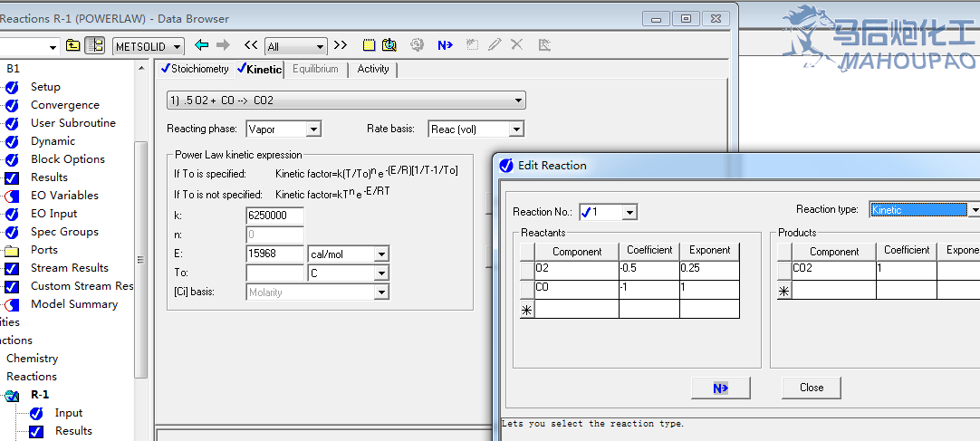Click the Model Summary red half-circle icon
The height and width of the screenshot is (441, 980).
click(11, 305)
